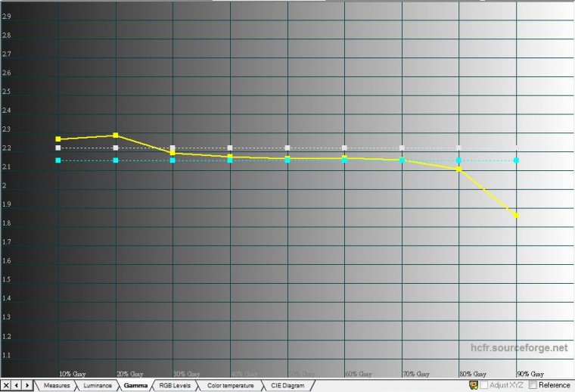The height and width of the screenshot is (392, 575).
Task: Show the RGB Levels tab
Action: tap(175, 385)
